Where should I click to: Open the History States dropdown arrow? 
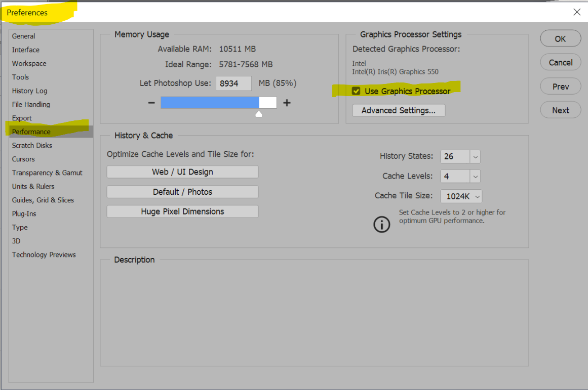tap(475, 157)
